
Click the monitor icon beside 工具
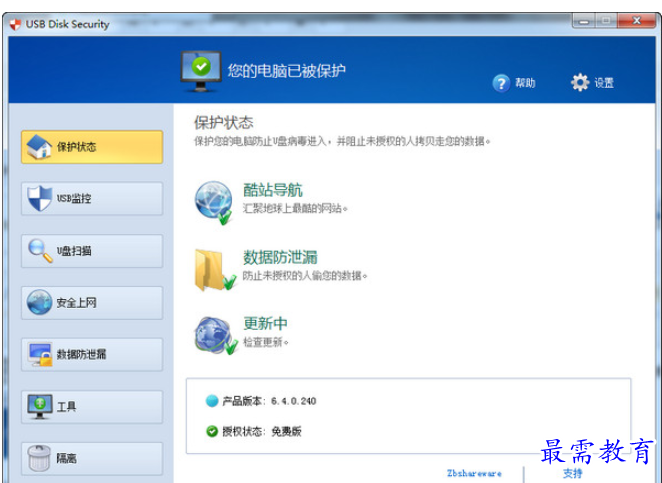(40, 406)
